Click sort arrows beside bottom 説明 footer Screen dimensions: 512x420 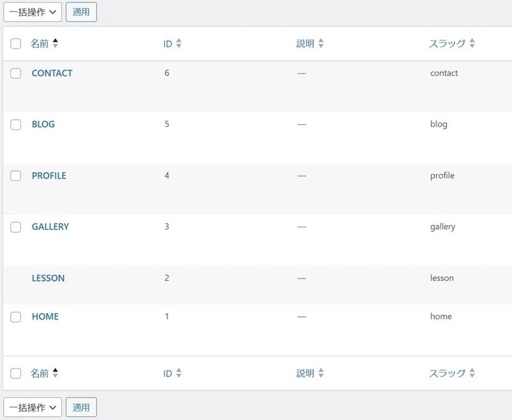pos(321,373)
